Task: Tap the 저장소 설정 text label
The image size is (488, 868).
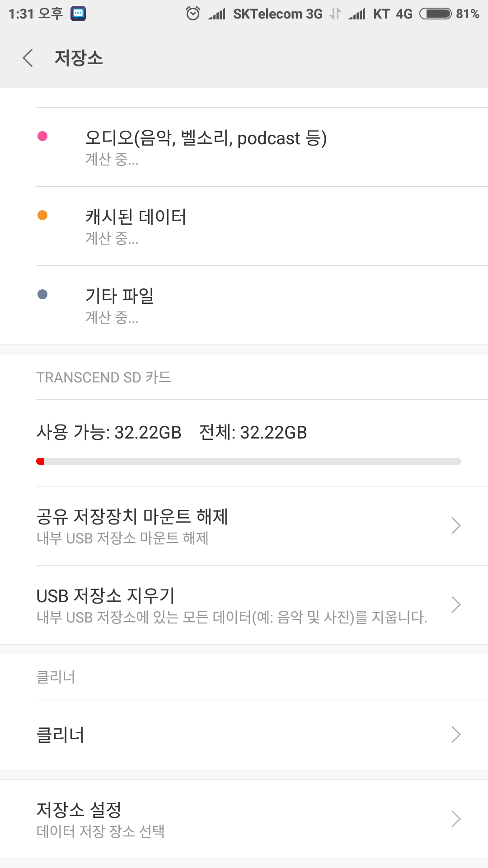Action: click(x=79, y=810)
